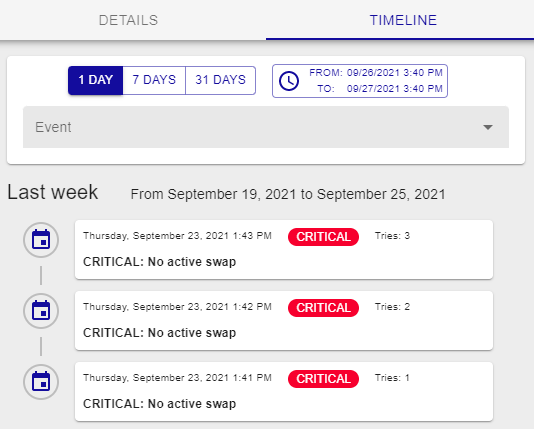Click CRITICAL badge on Tries: 1 event
Screen dimensions: 534x429
click(x=323, y=379)
